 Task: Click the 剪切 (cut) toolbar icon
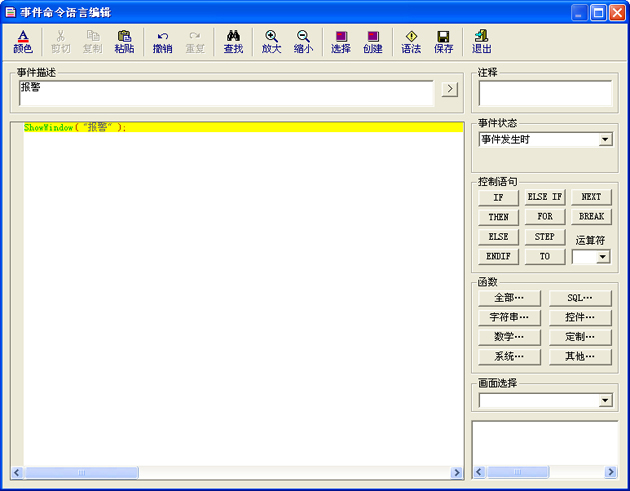point(61,42)
